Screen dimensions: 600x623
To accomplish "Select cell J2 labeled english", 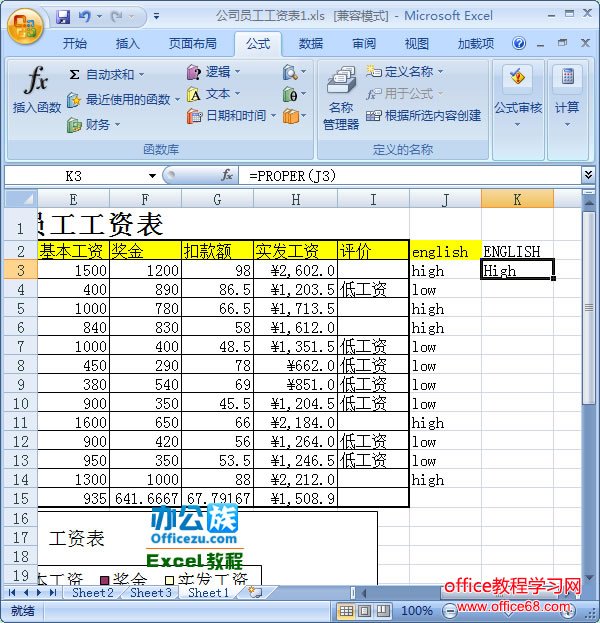I will pos(445,251).
